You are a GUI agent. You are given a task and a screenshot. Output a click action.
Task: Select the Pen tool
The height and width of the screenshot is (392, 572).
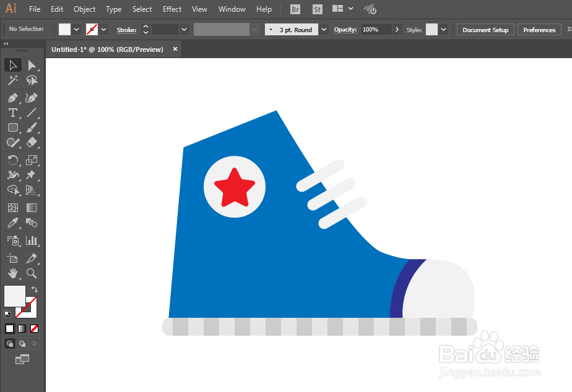13,98
